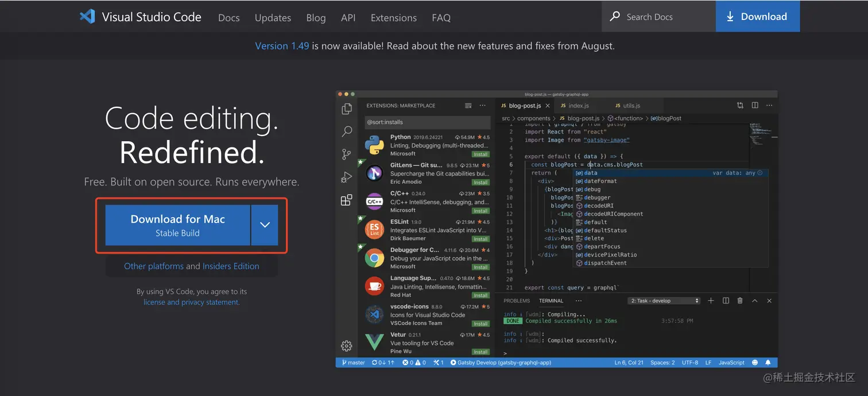Open the Search icon in the activity bar
The height and width of the screenshot is (396, 868).
pyautogui.click(x=347, y=131)
